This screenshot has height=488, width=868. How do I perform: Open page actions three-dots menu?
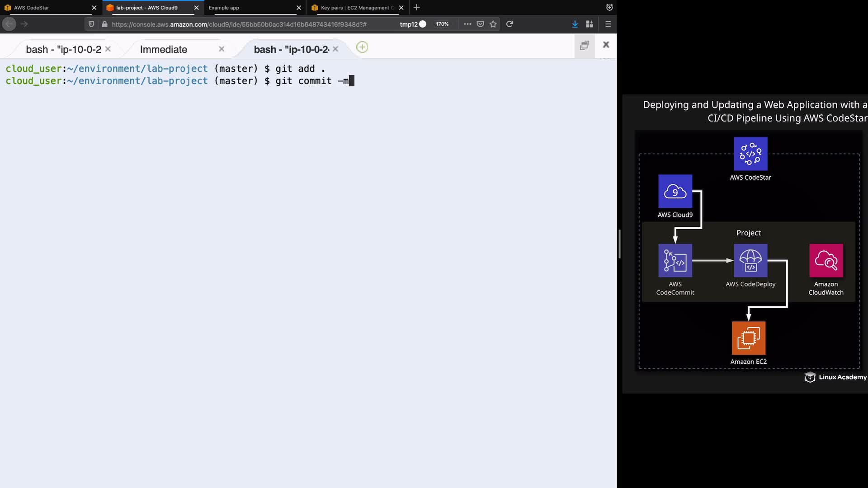[x=467, y=24]
